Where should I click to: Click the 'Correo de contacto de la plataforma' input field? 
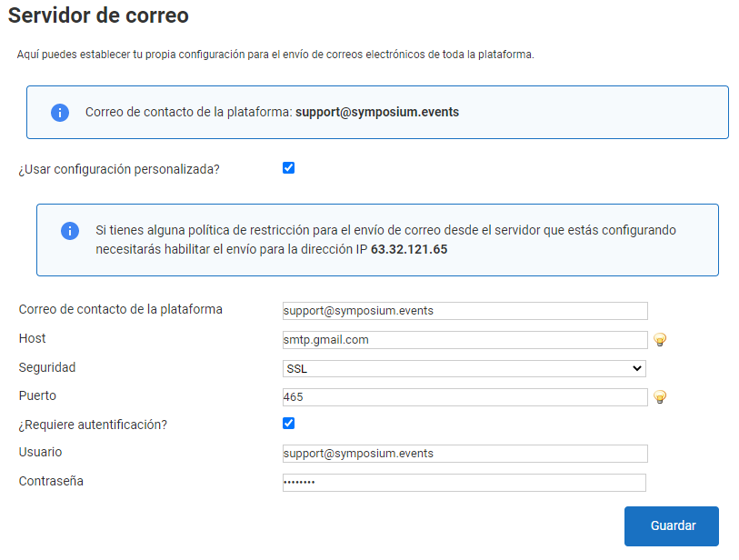tap(464, 311)
